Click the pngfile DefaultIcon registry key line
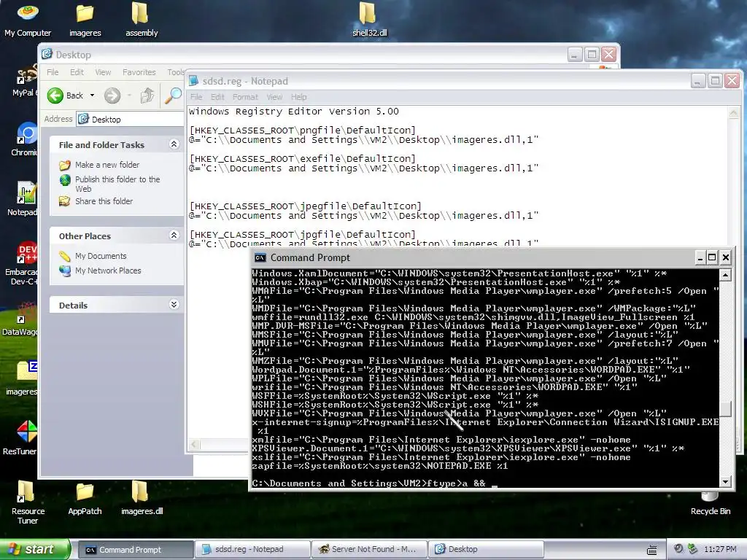This screenshot has width=747, height=560. 303,130
